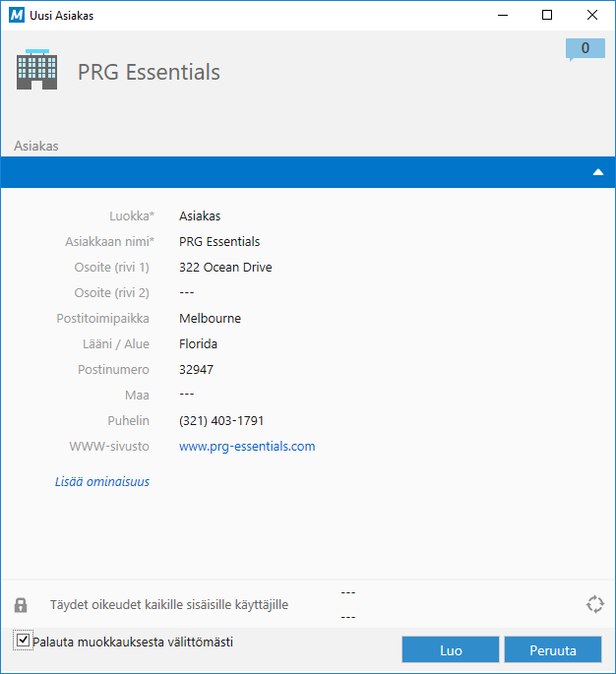Uncheck Palauta muokkauksesta välittömästi checkbox
616x674 pixels.
[x=23, y=641]
